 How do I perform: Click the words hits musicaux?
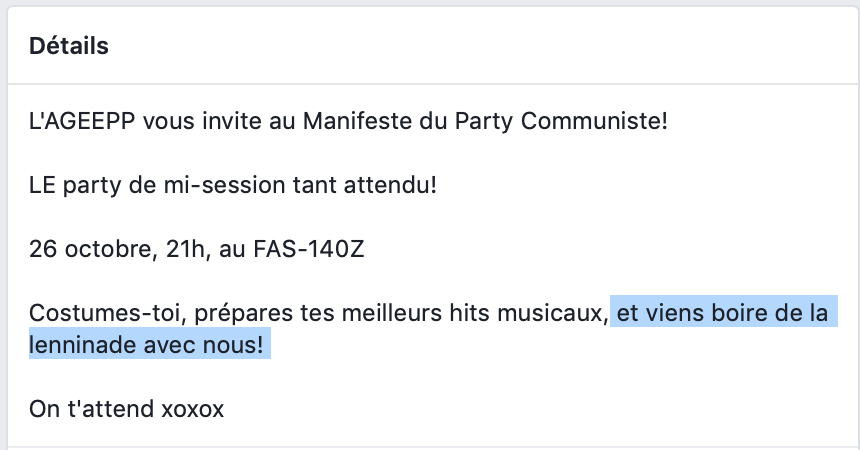pos(529,313)
